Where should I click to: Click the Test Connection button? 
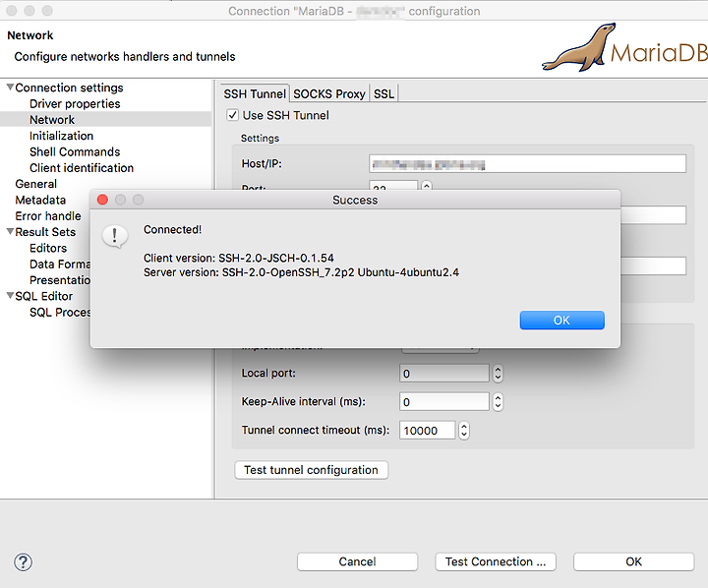(x=496, y=561)
